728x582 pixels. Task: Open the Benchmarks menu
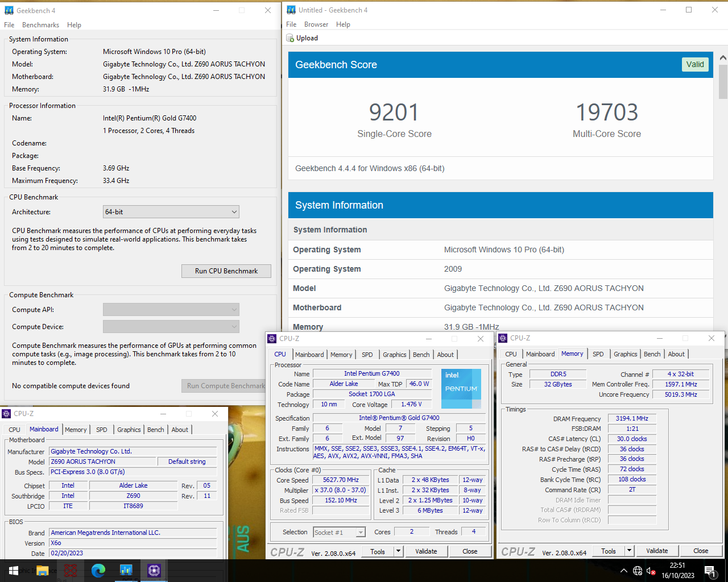click(40, 25)
